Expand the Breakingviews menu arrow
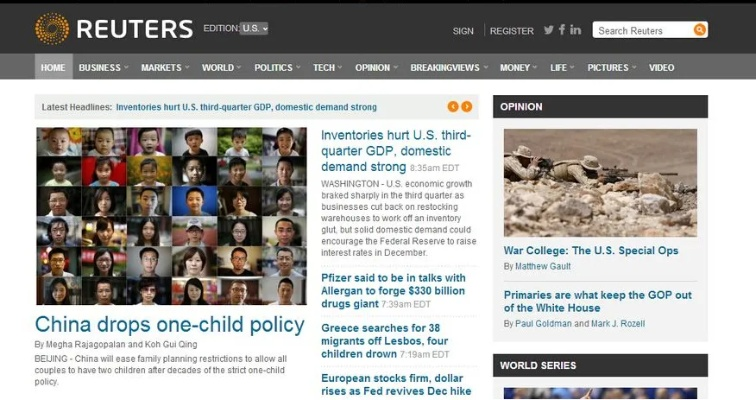 (486, 67)
